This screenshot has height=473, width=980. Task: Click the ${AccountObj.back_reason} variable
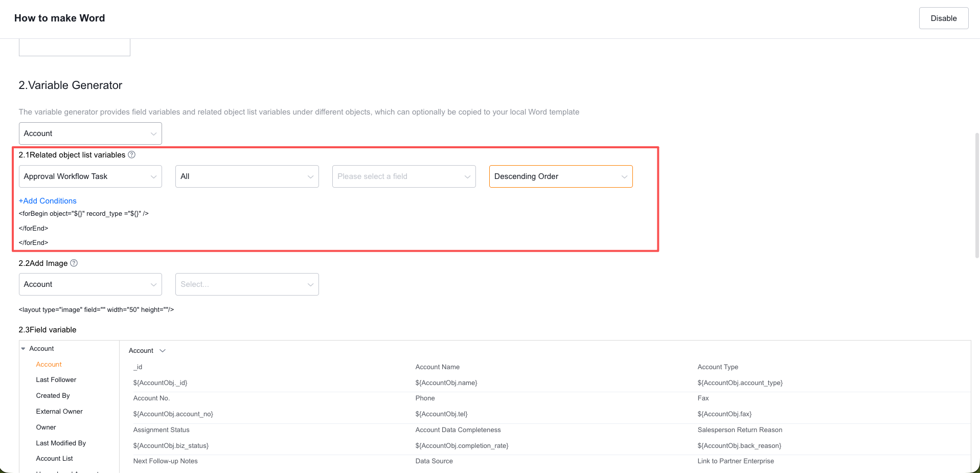point(739,446)
